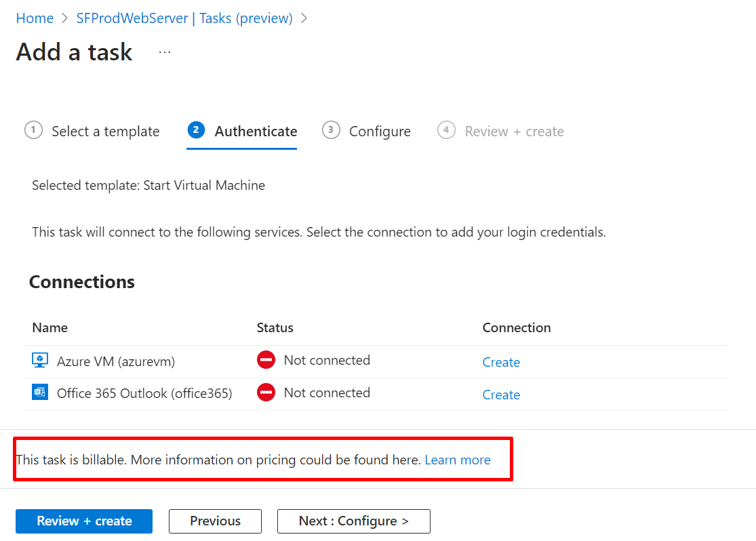Click the step 1 circle number icon
The width and height of the screenshot is (756, 541).
33,130
